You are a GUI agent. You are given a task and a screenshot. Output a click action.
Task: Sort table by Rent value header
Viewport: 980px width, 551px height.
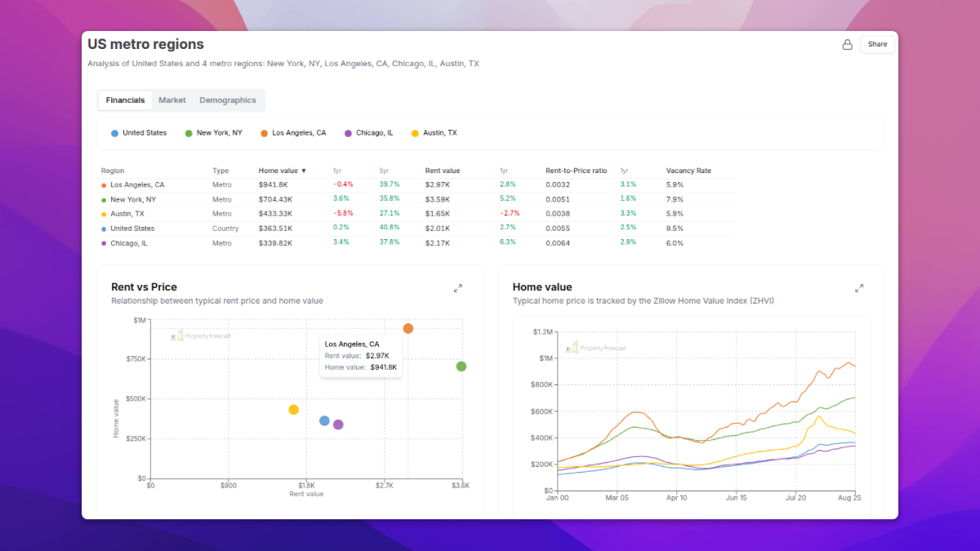point(443,171)
